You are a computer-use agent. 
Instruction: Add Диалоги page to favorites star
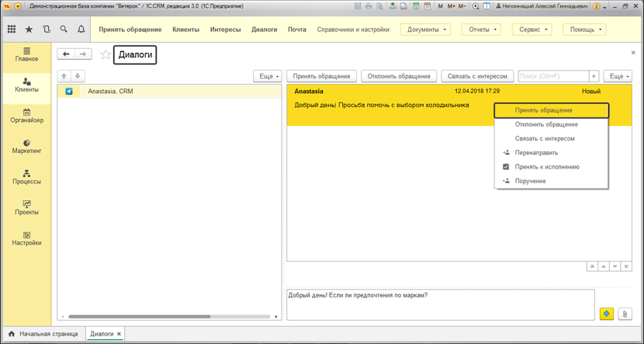(x=106, y=54)
